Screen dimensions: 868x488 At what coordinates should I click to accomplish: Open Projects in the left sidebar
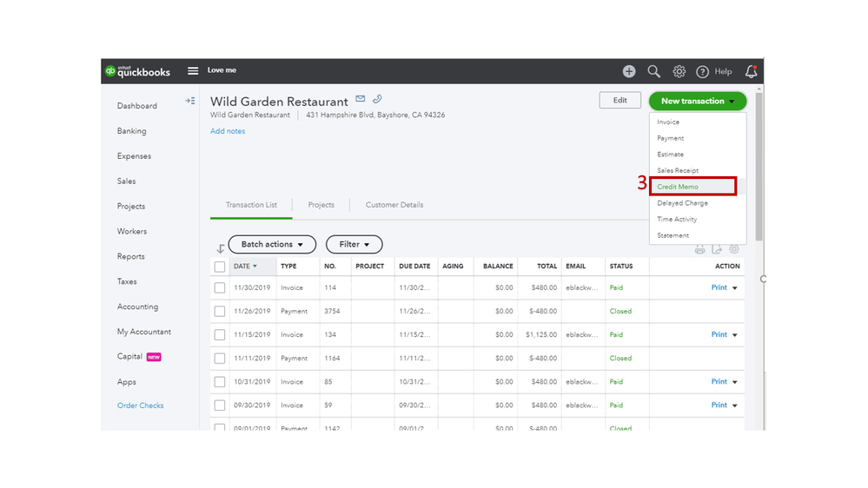(131, 207)
